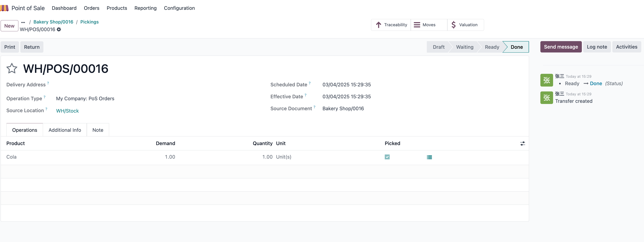Toggle the Picked checkbox for Cola
The width and height of the screenshot is (644, 242).
tap(387, 157)
